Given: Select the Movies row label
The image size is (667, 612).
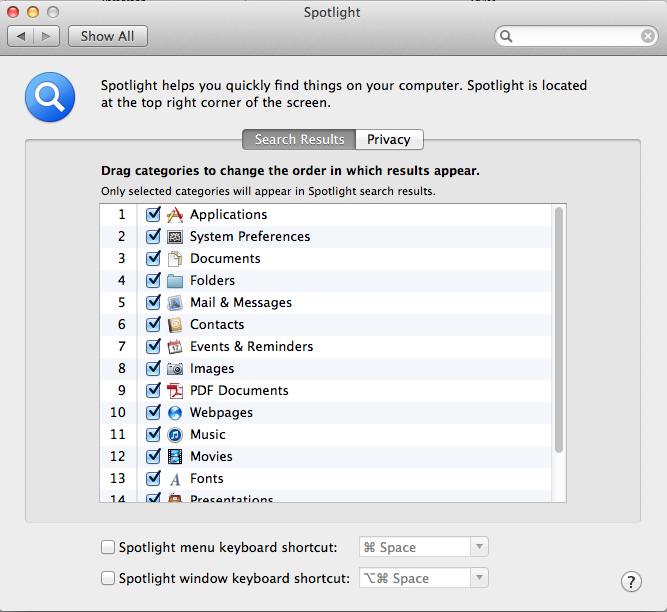Looking at the screenshot, I should pyautogui.click(x=211, y=457).
